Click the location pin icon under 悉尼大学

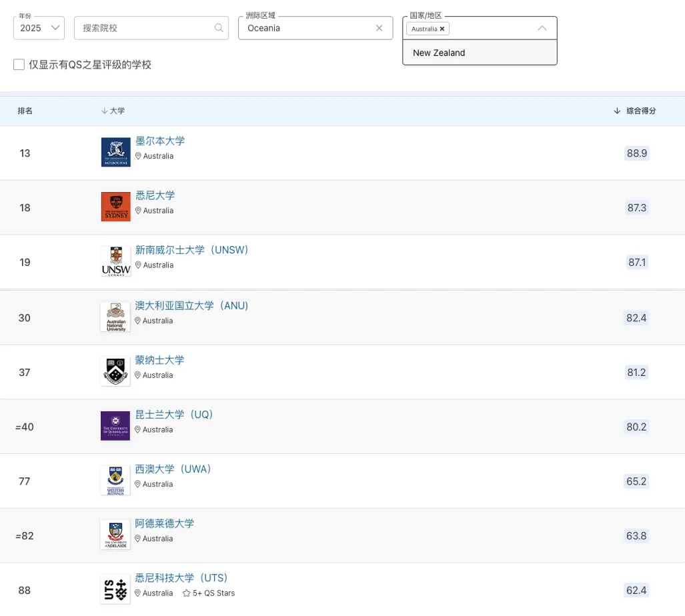pyautogui.click(x=138, y=211)
